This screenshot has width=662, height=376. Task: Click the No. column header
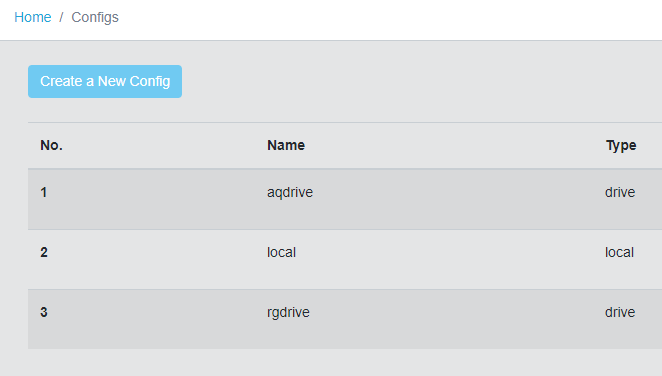click(x=52, y=145)
